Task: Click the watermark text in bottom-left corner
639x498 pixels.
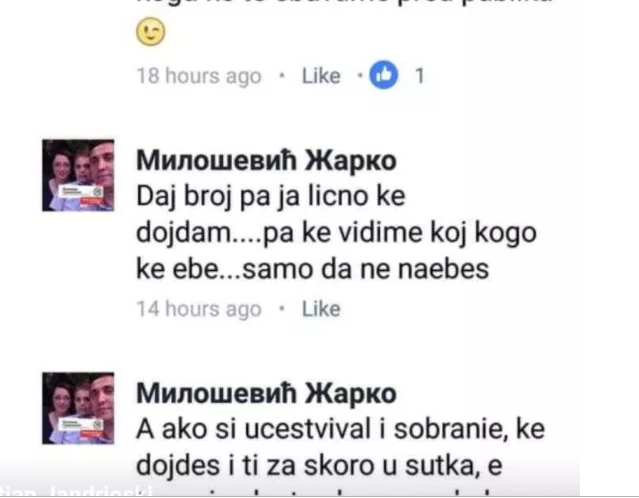Action: tap(76, 491)
